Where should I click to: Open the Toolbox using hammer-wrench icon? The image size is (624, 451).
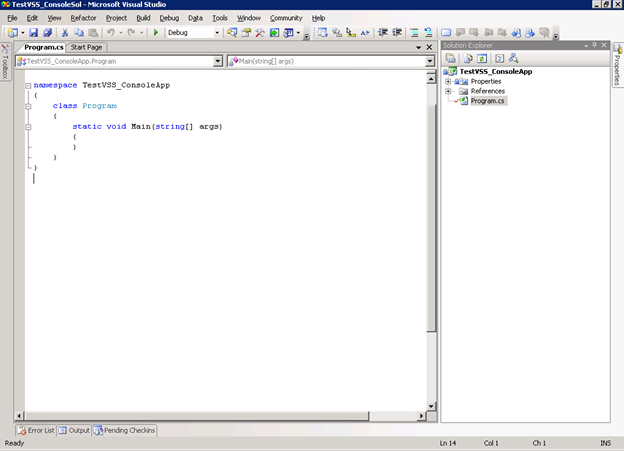(x=260, y=33)
